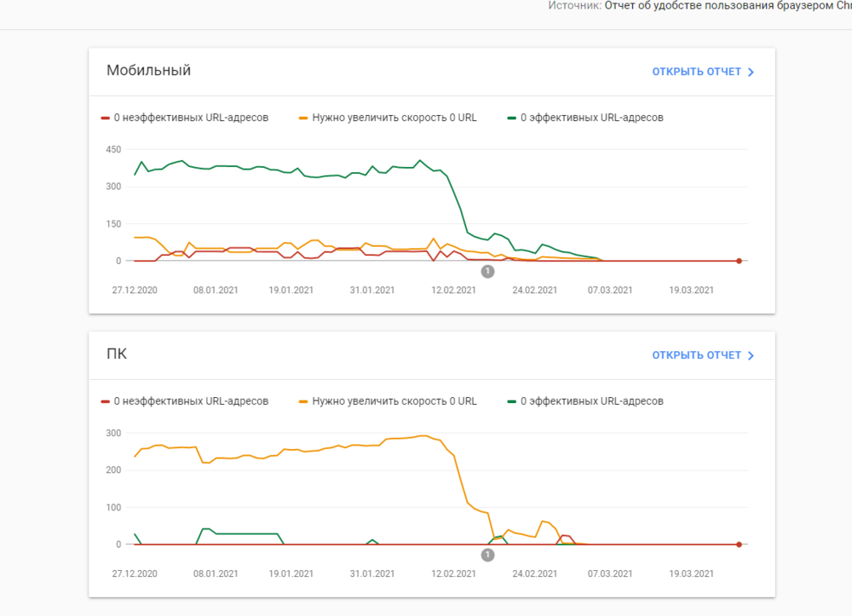This screenshot has width=852, height=616.
Task: Toggle red неэффективных URL legend in Мобильный chart
Action: point(185,118)
